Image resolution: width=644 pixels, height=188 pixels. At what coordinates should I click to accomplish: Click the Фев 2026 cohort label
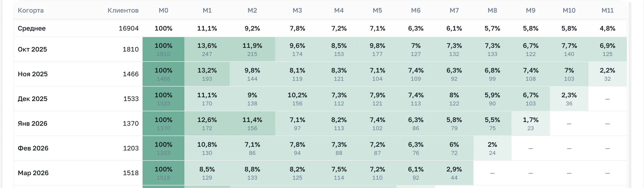(x=33, y=148)
